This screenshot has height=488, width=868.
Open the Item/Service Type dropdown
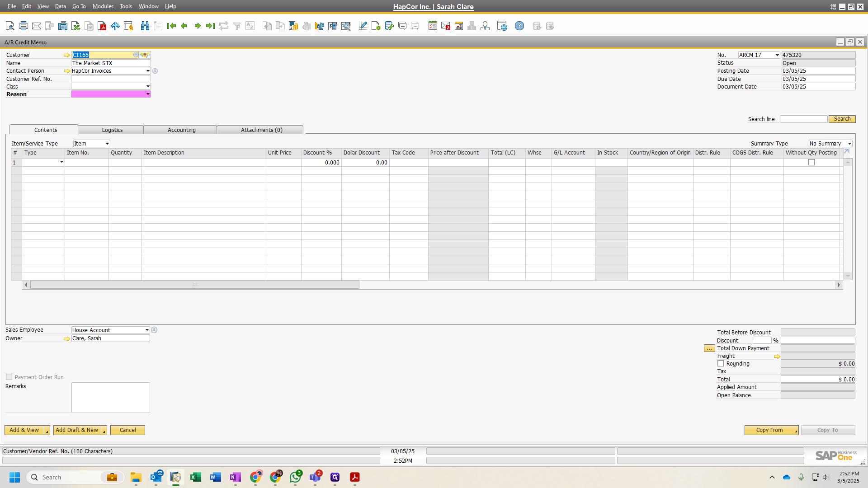(x=107, y=144)
